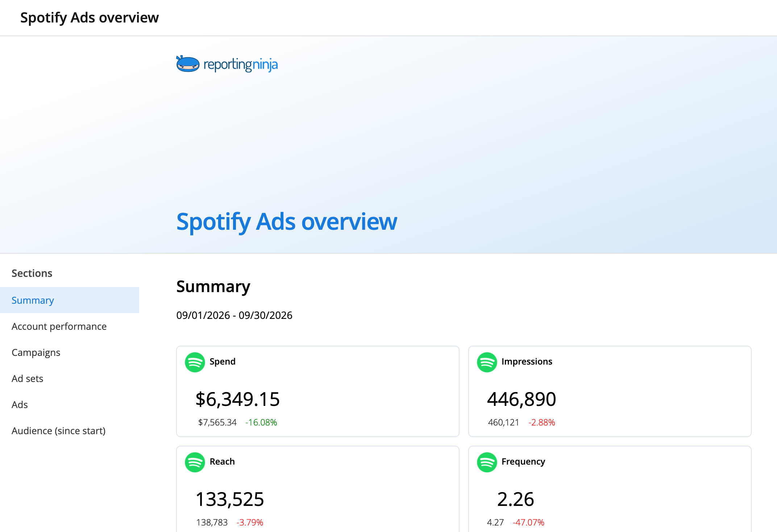Image resolution: width=777 pixels, height=532 pixels.
Task: Click the Spend card label
Action: [223, 362]
